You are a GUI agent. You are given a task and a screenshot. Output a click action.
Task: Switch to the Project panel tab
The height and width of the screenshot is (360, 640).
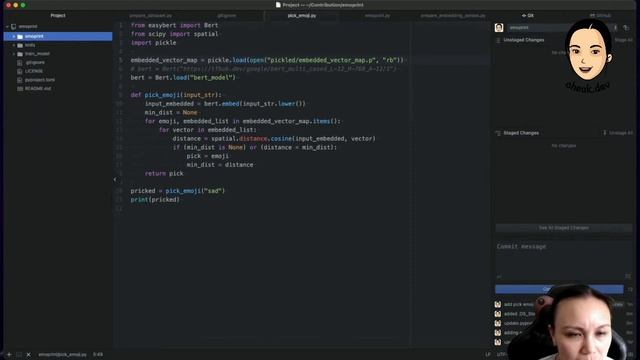58,16
